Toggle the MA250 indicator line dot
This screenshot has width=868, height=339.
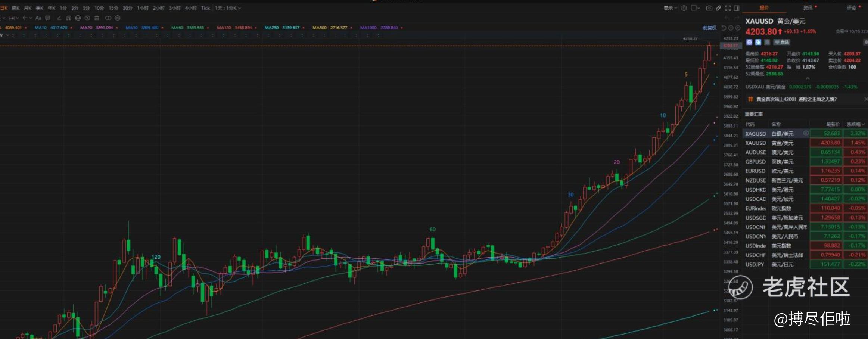pyautogui.click(x=304, y=28)
